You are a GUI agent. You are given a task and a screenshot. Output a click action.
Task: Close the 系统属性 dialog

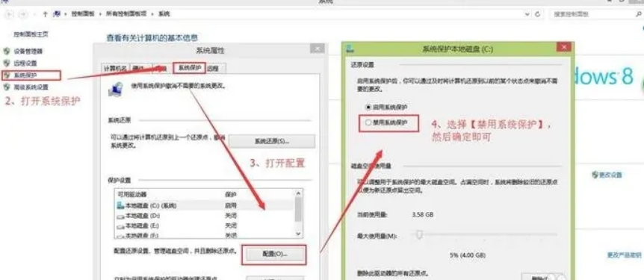317,49
